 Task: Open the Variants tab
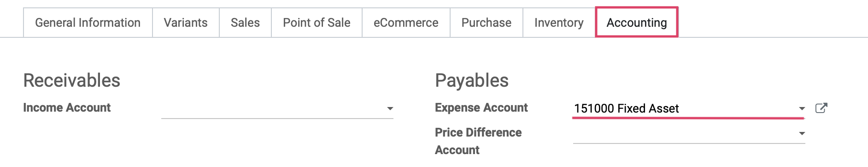(x=186, y=23)
